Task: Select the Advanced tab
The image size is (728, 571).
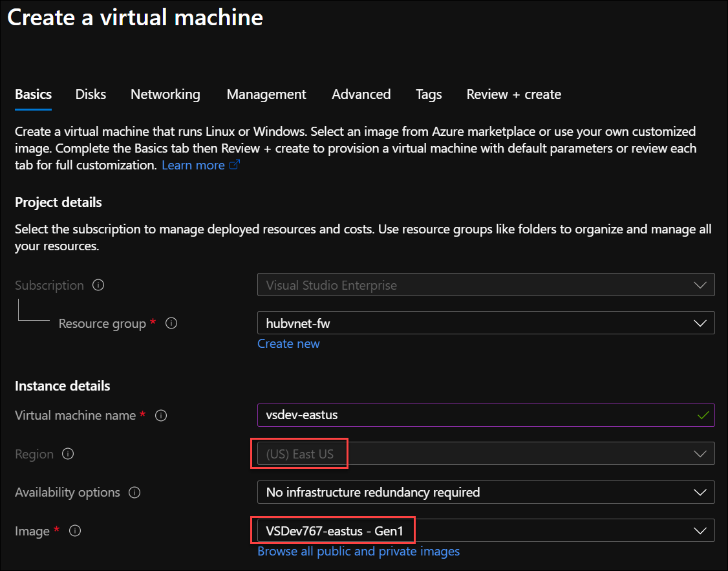Action: (361, 94)
